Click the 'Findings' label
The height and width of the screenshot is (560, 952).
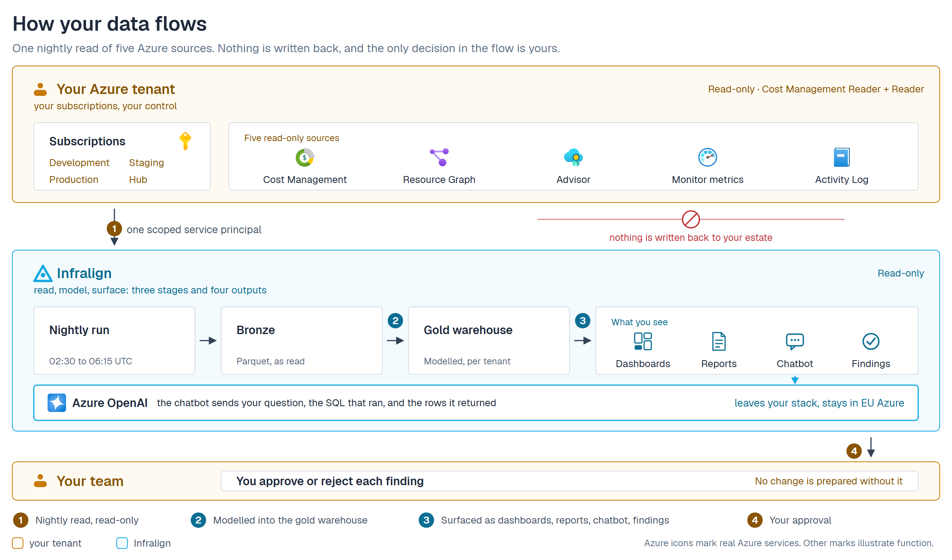click(x=871, y=364)
